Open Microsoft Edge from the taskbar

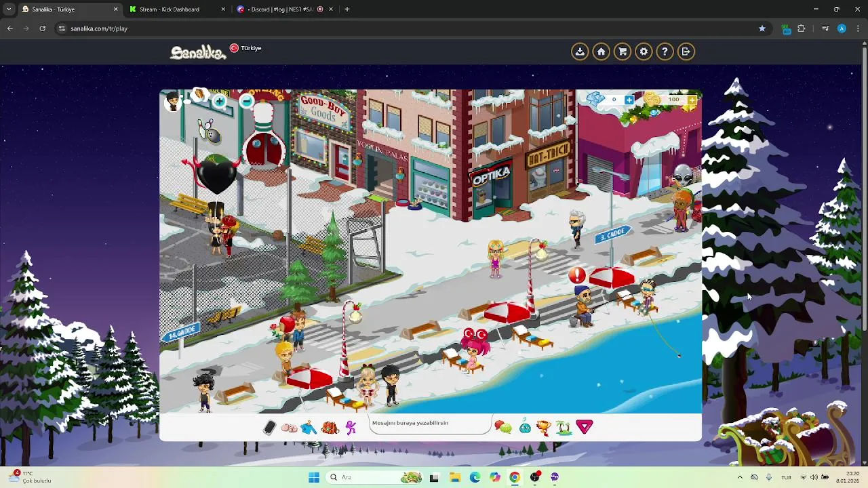[475, 477]
